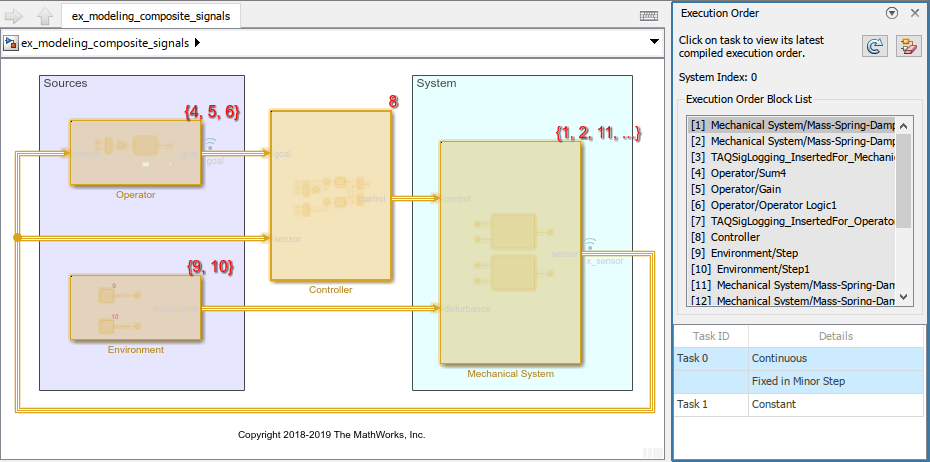Select the Mechanical System block
Screen dimensions: 930x462
tap(510, 253)
